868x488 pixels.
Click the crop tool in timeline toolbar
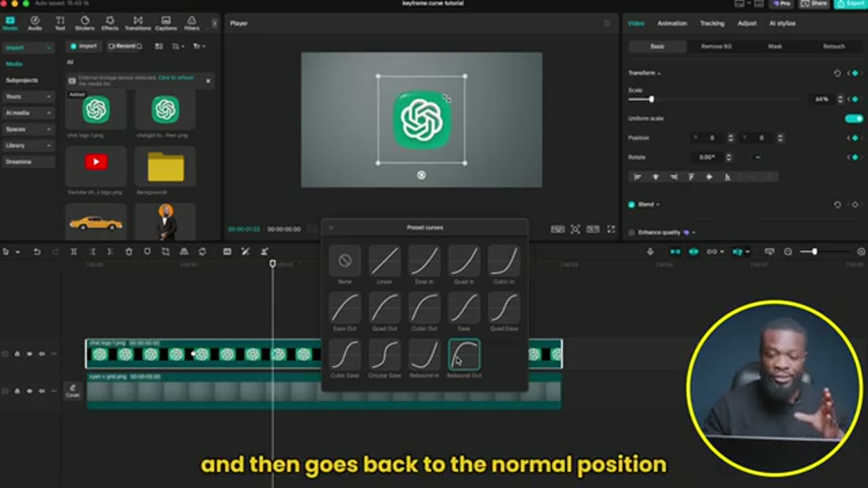tap(165, 251)
